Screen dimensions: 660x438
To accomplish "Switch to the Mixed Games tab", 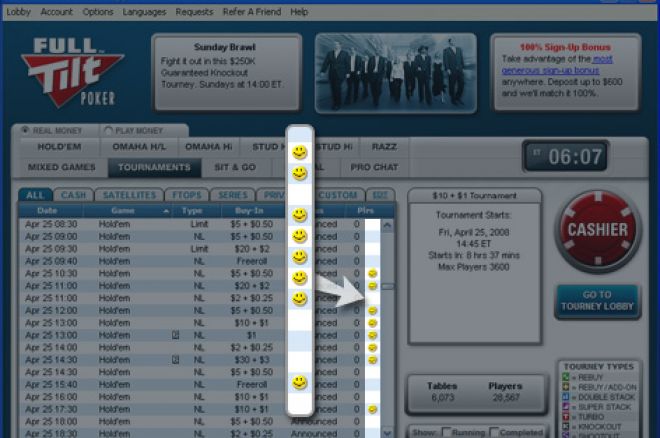I will click(x=62, y=167).
